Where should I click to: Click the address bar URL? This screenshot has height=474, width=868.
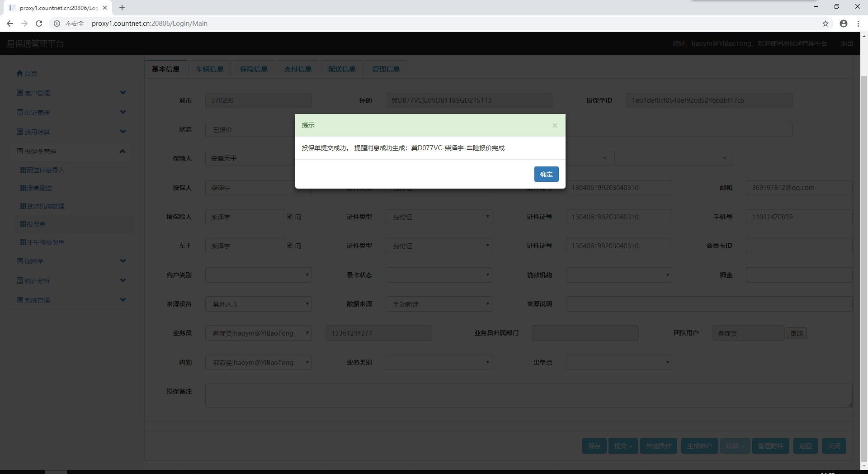click(150, 24)
